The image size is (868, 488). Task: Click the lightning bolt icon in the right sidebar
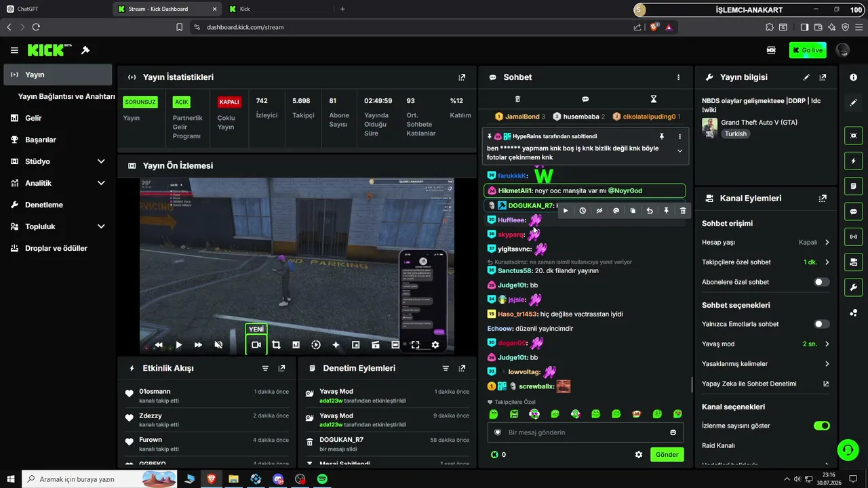(854, 161)
